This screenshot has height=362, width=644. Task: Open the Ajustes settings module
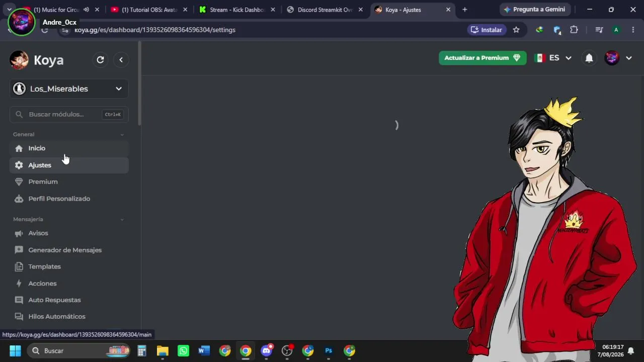69,165
